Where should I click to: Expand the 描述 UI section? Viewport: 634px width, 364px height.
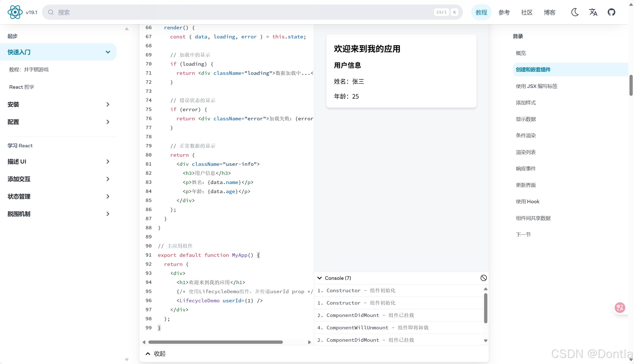point(108,161)
